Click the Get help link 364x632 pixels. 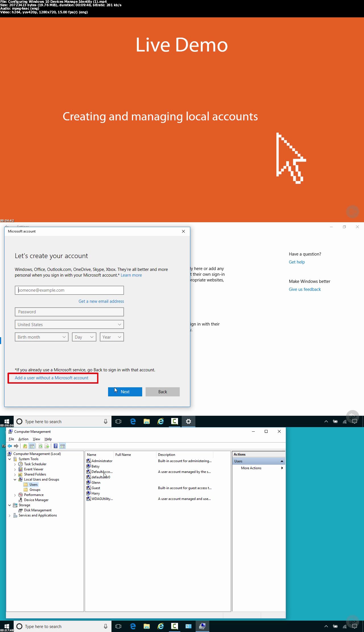pyautogui.click(x=297, y=262)
